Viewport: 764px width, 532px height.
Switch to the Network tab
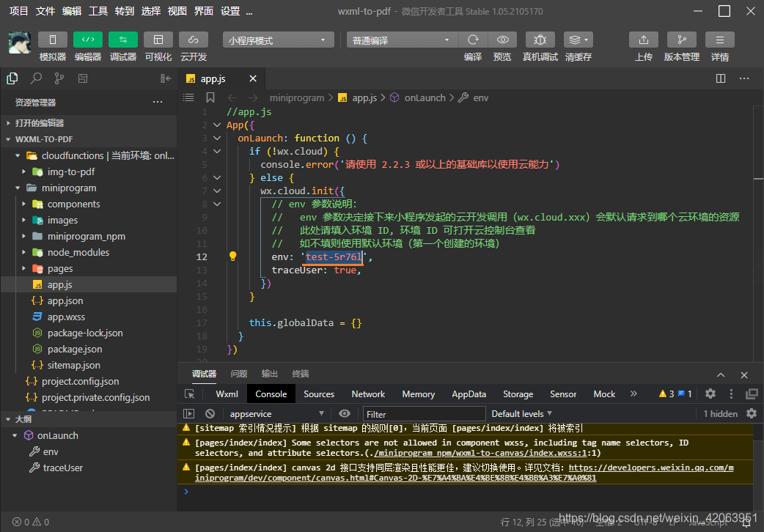[368, 394]
